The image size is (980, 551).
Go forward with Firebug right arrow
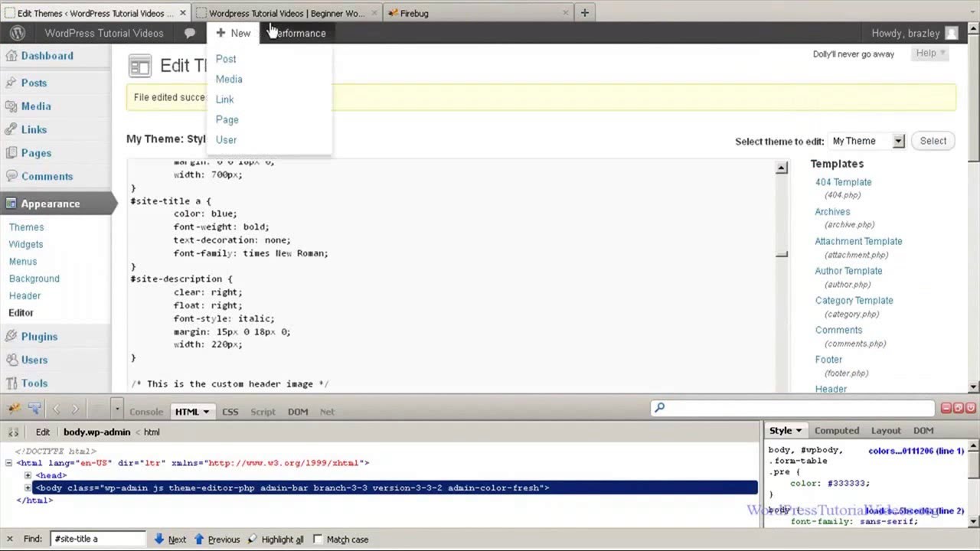[75, 409]
